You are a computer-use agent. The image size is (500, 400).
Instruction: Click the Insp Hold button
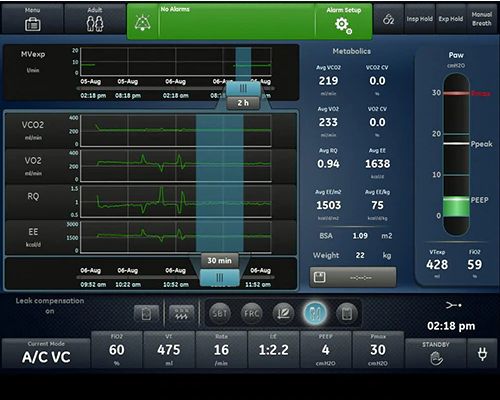click(419, 19)
